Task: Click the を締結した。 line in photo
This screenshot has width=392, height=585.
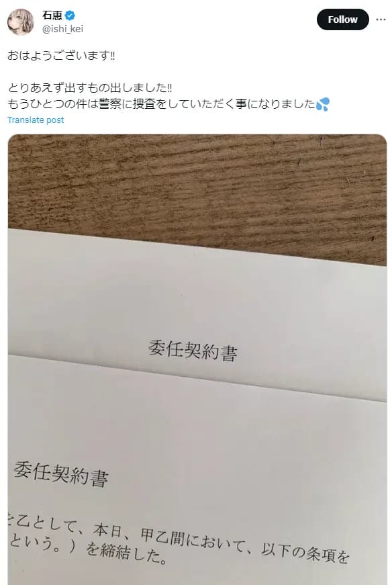Action: tap(126, 553)
